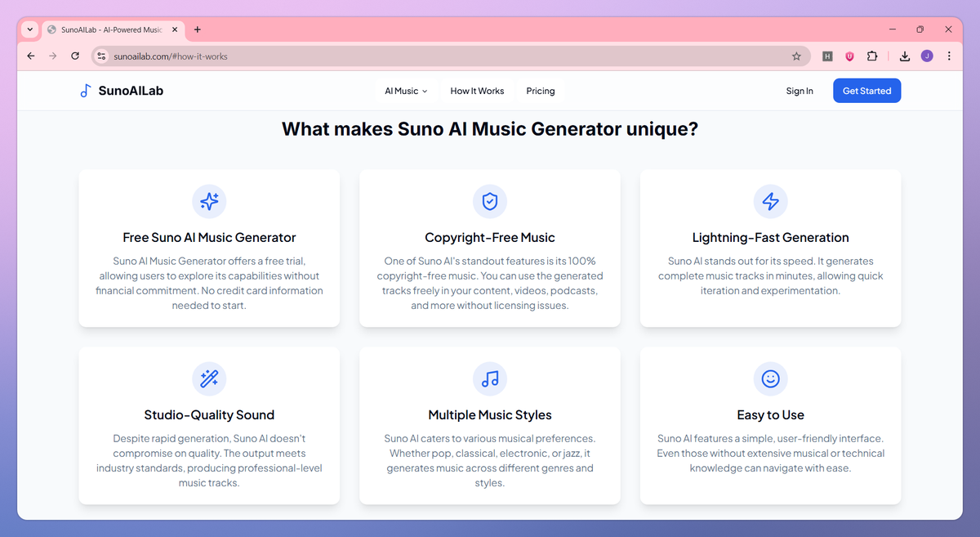Reload the page with the refresh icon

75,56
